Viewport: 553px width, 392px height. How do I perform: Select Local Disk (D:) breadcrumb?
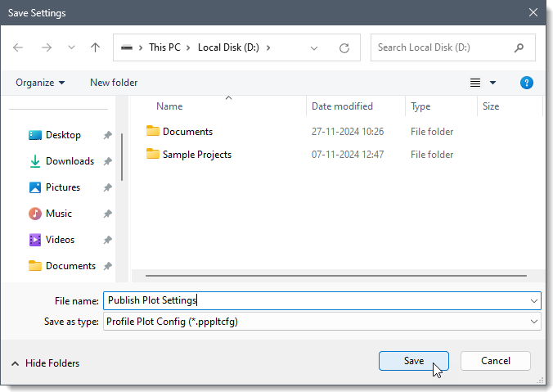[228, 47]
